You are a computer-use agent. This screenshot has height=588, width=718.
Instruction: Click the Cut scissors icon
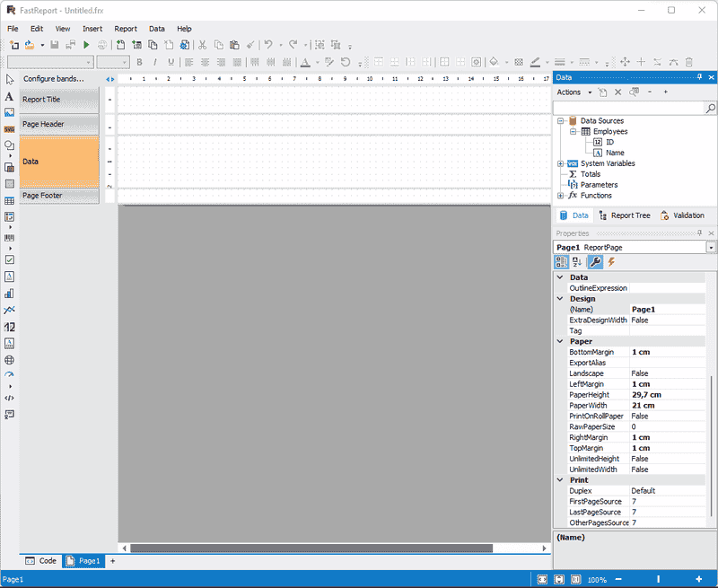tap(203, 45)
